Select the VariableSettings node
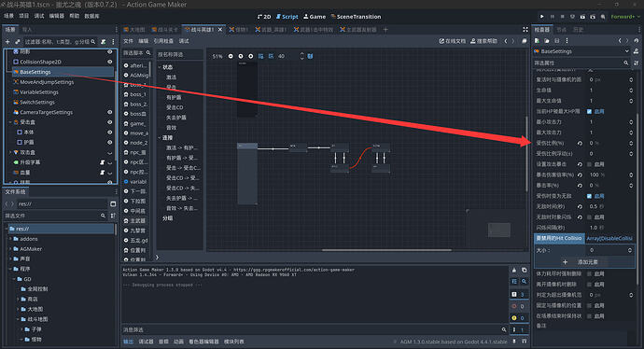 point(39,92)
